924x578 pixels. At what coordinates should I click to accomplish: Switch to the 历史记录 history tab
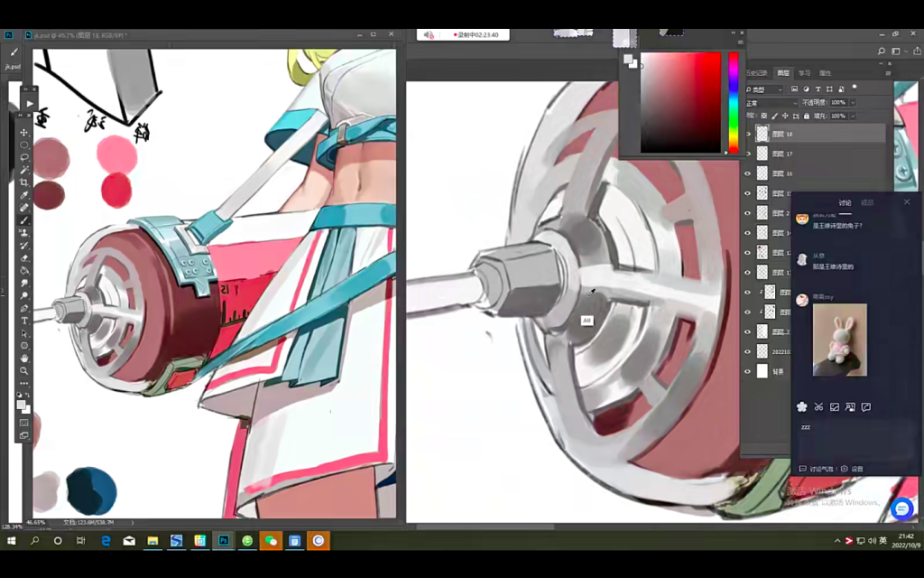(x=761, y=73)
